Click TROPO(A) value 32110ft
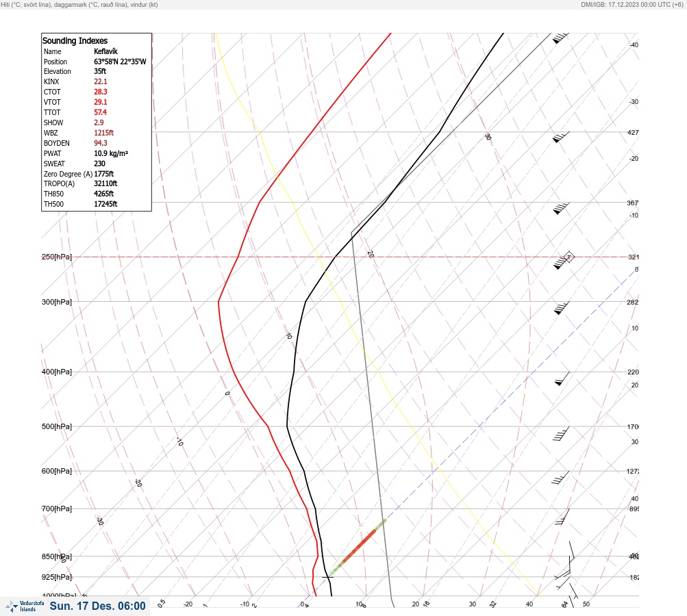This screenshot has height=616, width=687. (105, 183)
